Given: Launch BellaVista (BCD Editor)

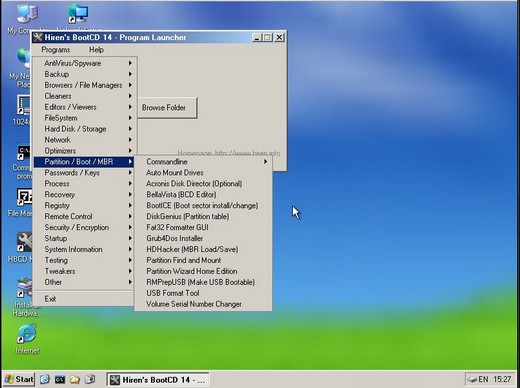Looking at the screenshot, I should (203, 195).
